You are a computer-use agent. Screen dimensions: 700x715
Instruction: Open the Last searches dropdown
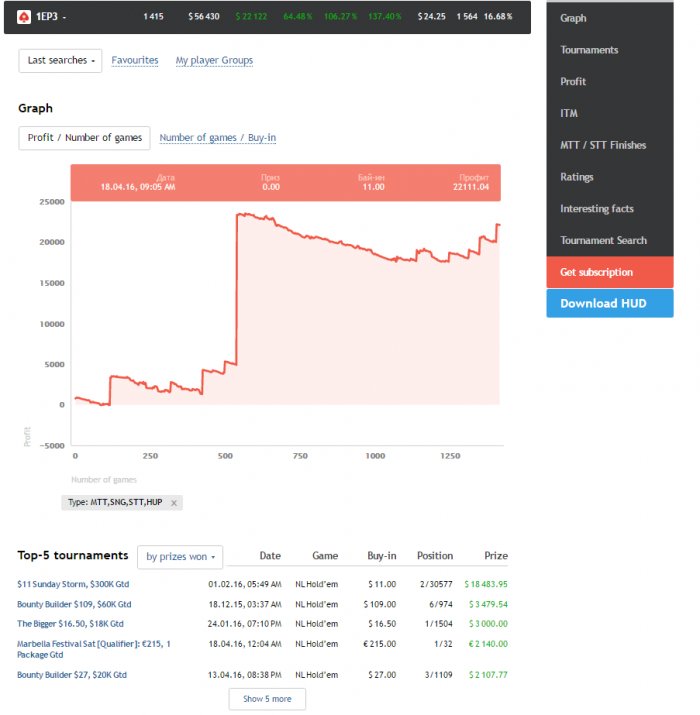[x=60, y=61]
